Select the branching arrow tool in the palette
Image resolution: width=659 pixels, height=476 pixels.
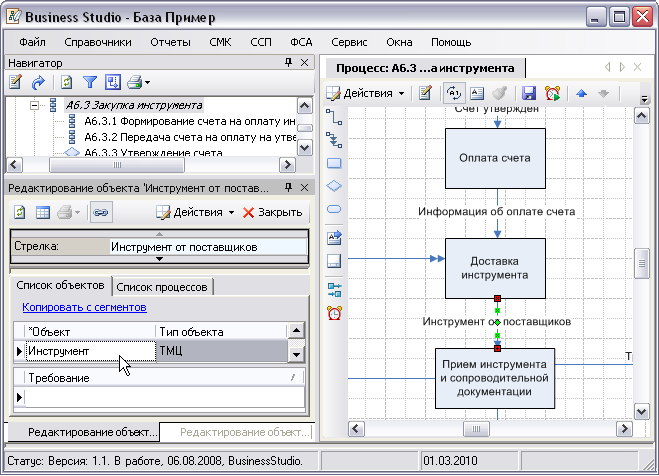click(334, 140)
